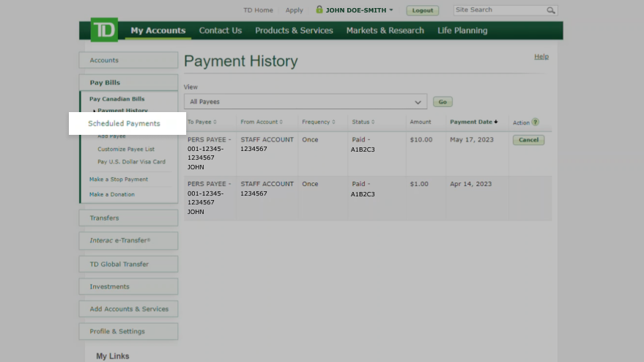Open the My Accounts tab
The image size is (644, 362).
[x=158, y=30]
